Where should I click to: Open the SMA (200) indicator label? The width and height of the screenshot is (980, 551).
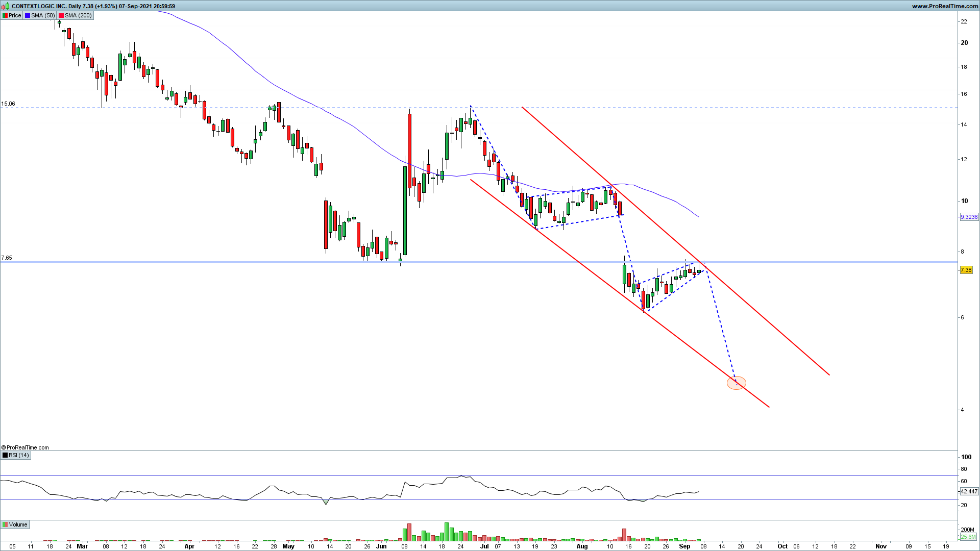[x=78, y=15]
